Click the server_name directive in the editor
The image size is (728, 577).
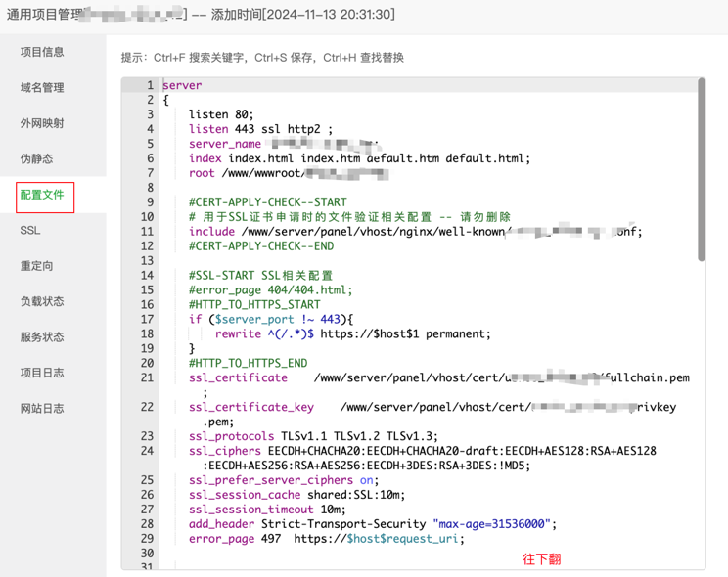click(225, 144)
